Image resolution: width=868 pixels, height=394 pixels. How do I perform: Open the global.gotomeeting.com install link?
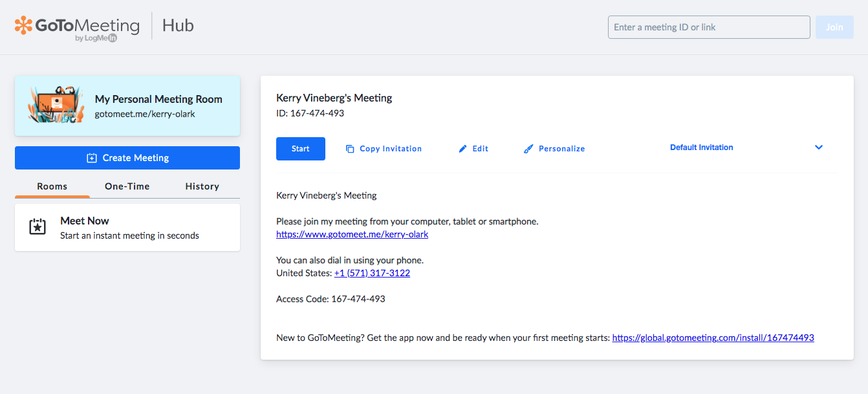(713, 338)
